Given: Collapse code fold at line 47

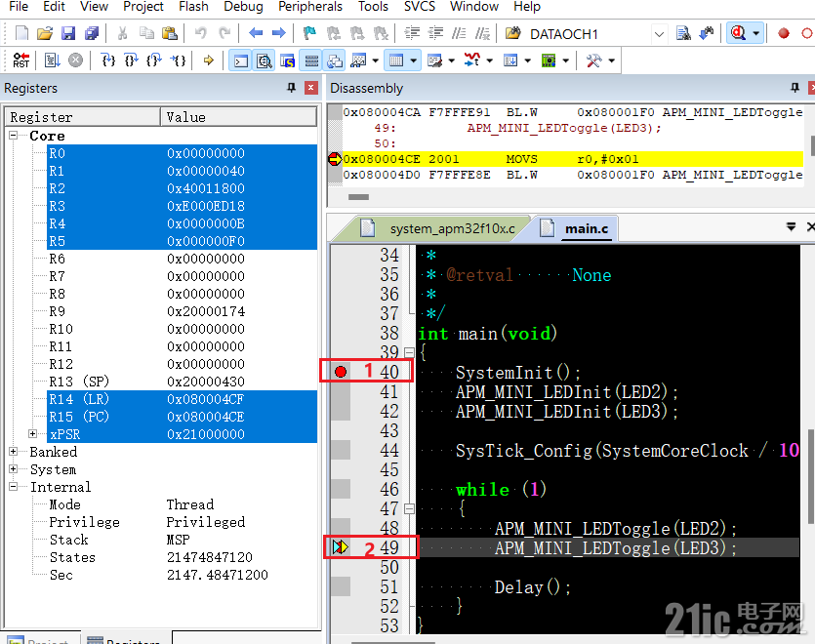Looking at the screenshot, I should pyautogui.click(x=410, y=508).
